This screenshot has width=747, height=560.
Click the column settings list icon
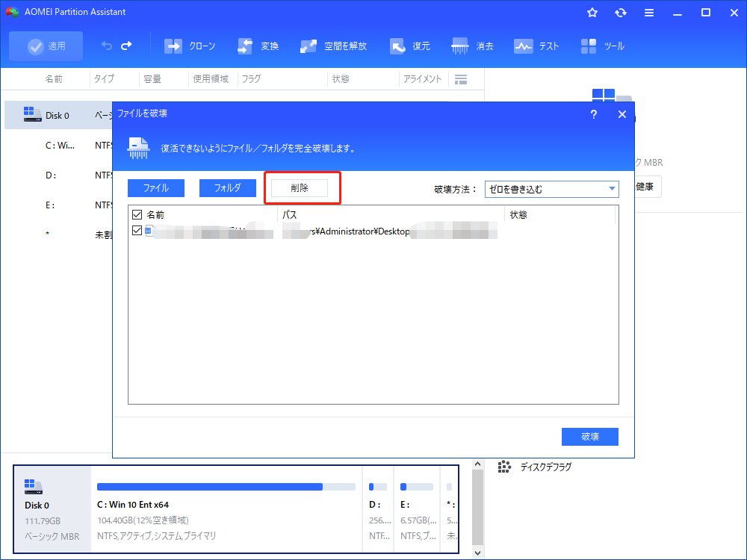(x=461, y=80)
